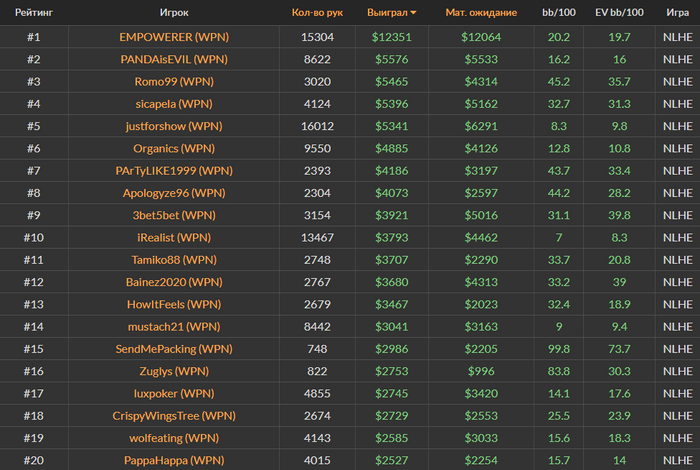Select Romo99 (WPN) player name
Viewport: 700px width, 470px height.
pos(174,81)
